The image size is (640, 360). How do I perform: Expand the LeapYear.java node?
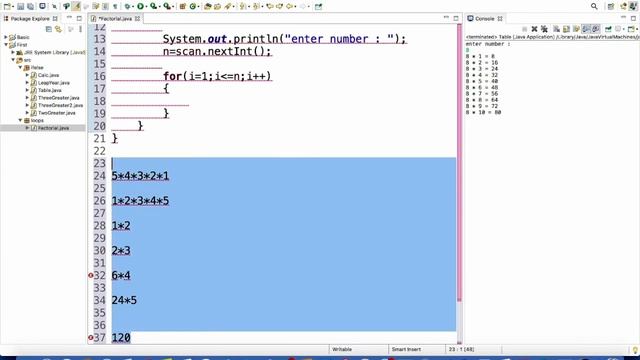(27, 82)
